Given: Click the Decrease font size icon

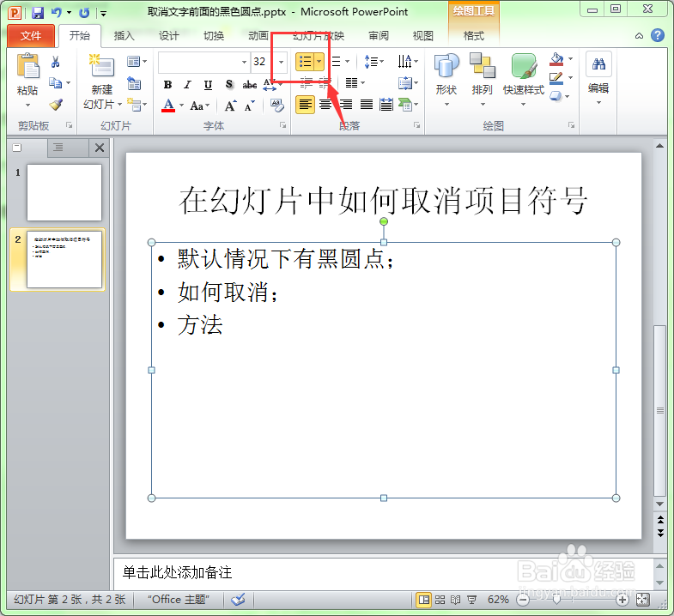Looking at the screenshot, I should 250,106.
